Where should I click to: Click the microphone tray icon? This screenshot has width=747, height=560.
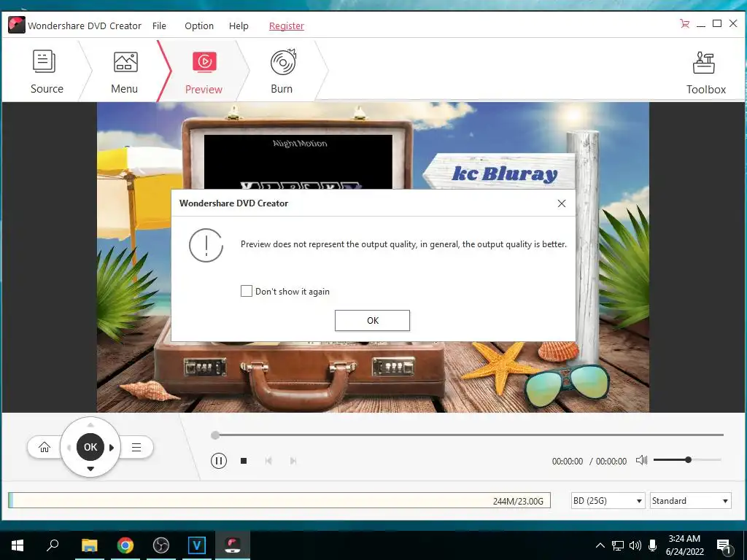(x=653, y=545)
